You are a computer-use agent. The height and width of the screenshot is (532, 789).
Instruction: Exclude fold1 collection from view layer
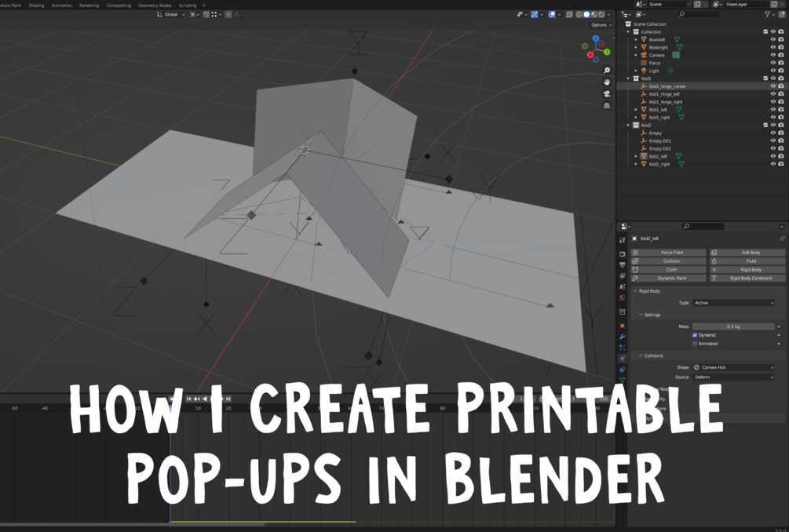click(766, 78)
